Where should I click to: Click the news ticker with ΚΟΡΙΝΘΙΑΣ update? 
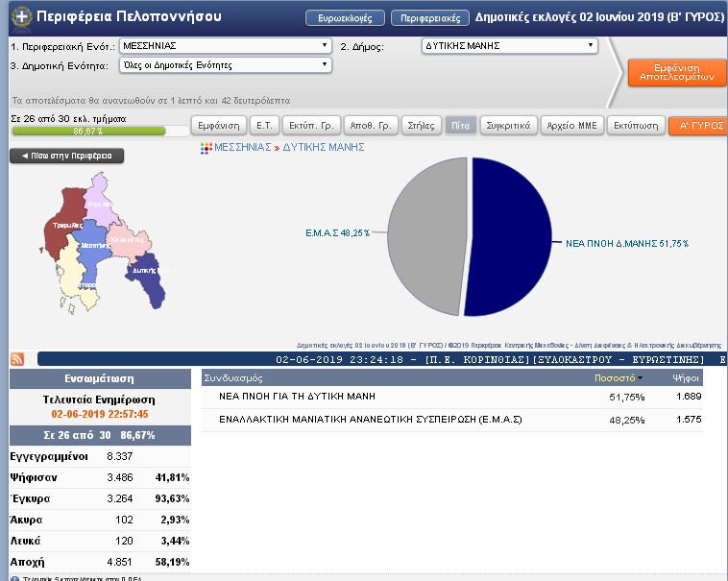click(x=382, y=359)
